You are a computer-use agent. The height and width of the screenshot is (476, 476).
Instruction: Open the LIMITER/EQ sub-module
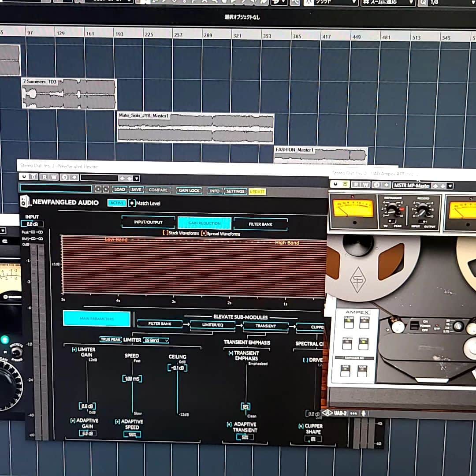pos(212,325)
